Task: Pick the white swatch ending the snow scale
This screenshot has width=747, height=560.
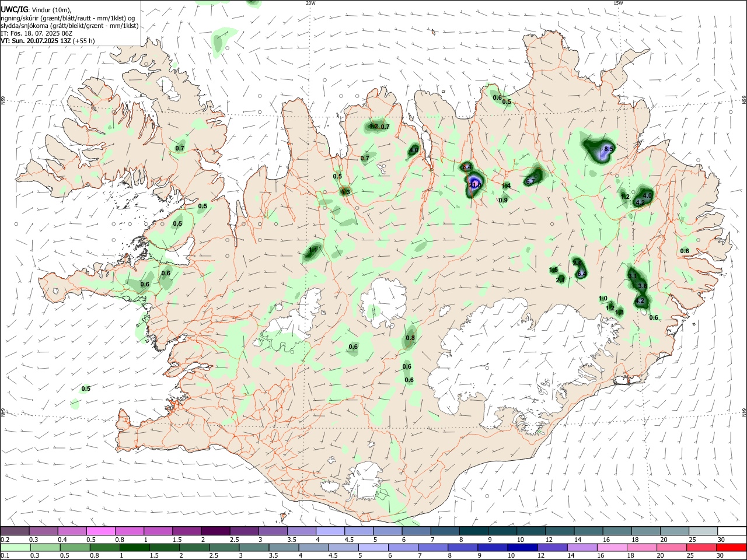Action: (732, 531)
